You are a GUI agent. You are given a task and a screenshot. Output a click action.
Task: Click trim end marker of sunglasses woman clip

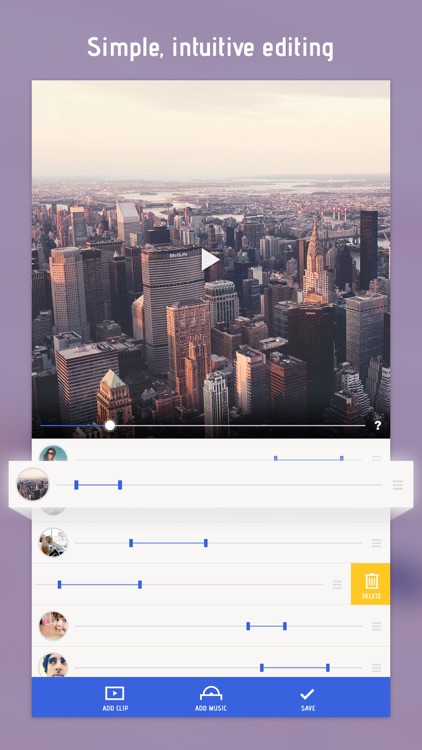342,458
